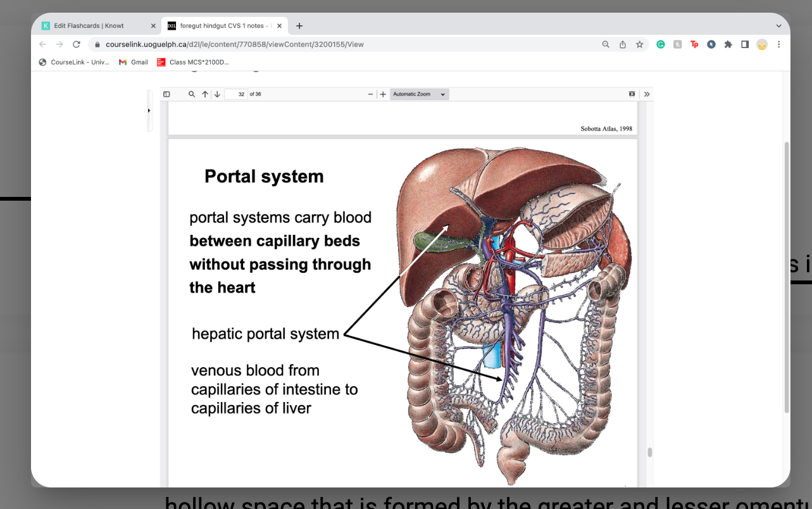Open the Extensions puzzle piece menu
The height and width of the screenshot is (509, 812).
[x=728, y=44]
